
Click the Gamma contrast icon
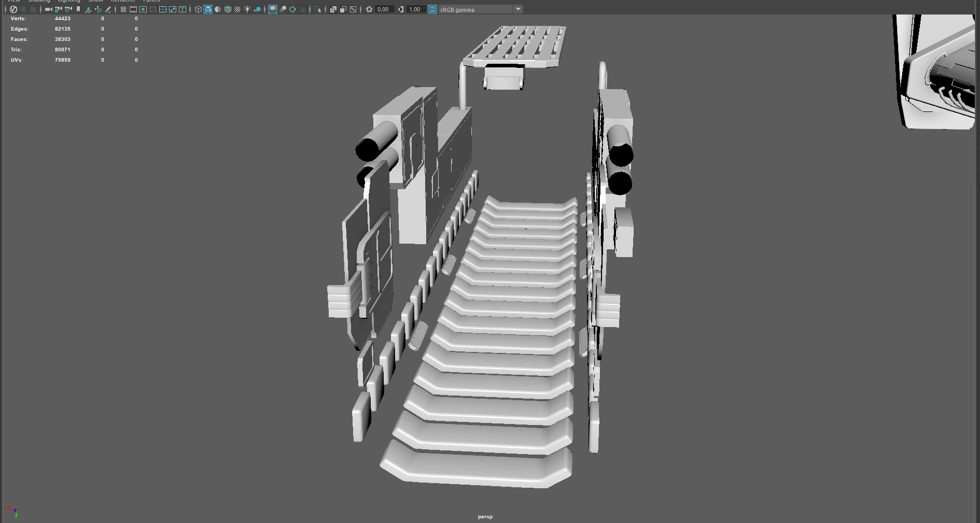[x=401, y=9]
